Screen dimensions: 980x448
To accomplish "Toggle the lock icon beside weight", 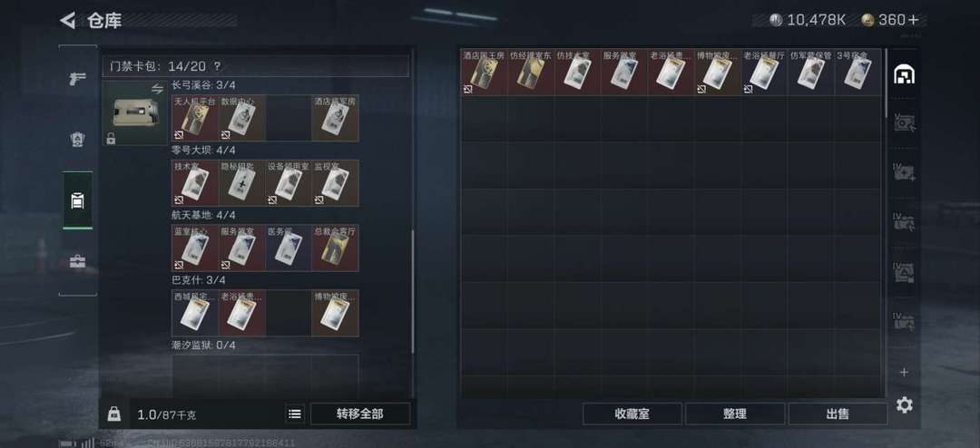I will [x=113, y=414].
